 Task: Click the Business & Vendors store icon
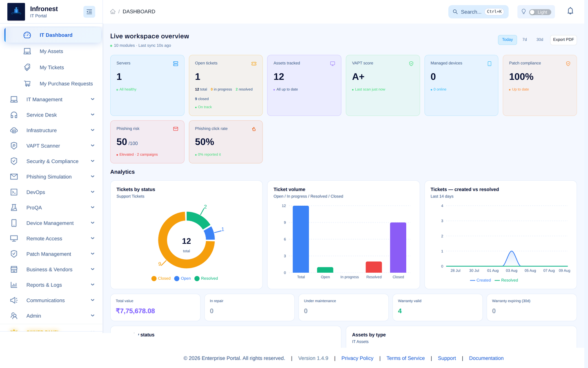pos(14,269)
